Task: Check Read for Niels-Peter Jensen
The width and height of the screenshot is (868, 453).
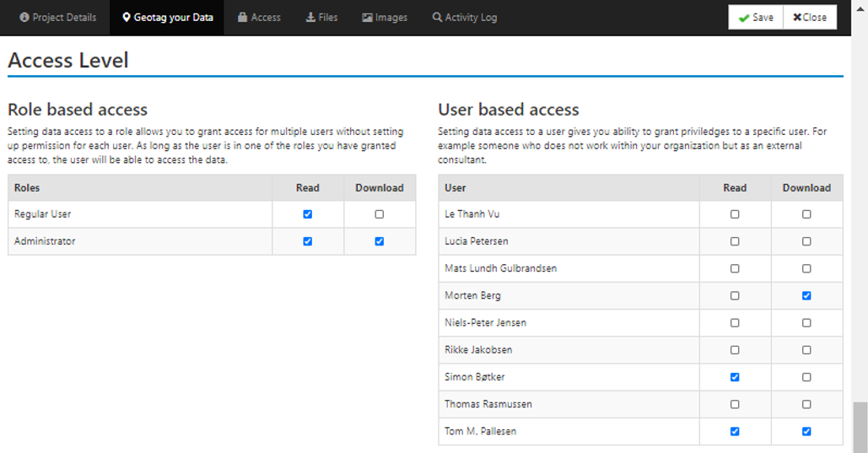Action: click(x=735, y=323)
